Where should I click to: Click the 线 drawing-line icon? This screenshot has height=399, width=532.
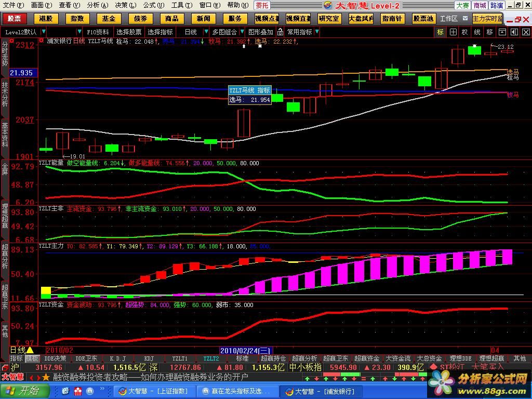coord(477,32)
